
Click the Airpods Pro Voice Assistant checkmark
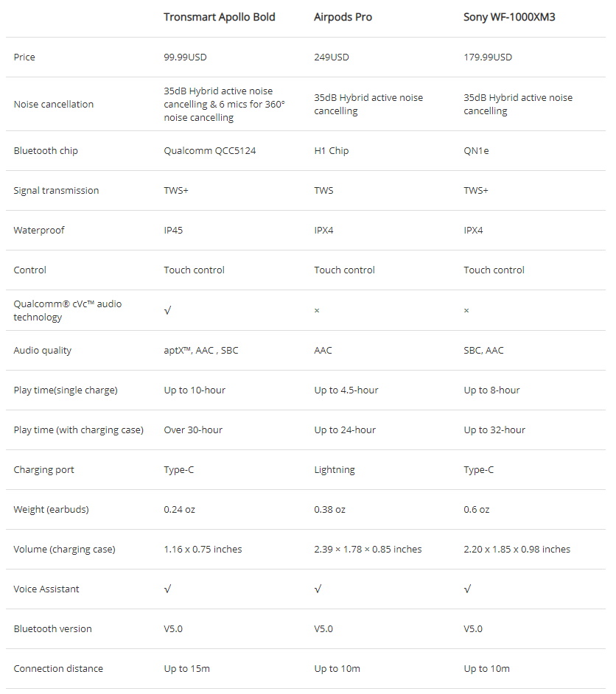pos(318,589)
